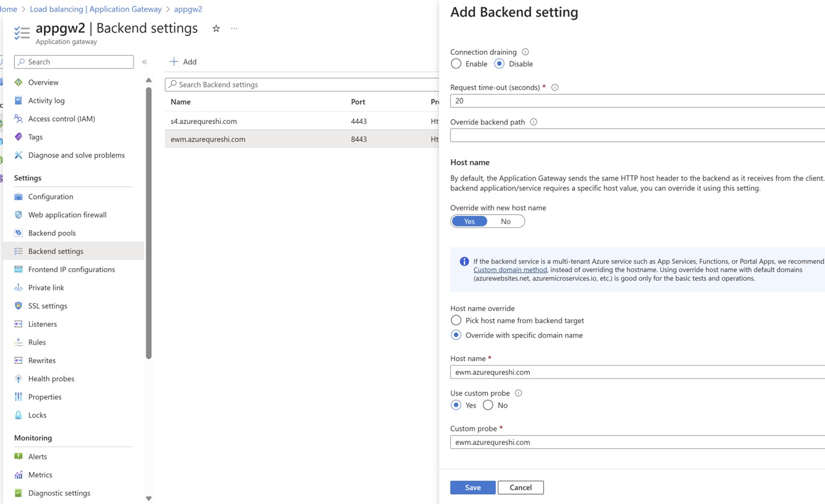Click port value 8443
The image size is (825, 504).
tap(359, 139)
